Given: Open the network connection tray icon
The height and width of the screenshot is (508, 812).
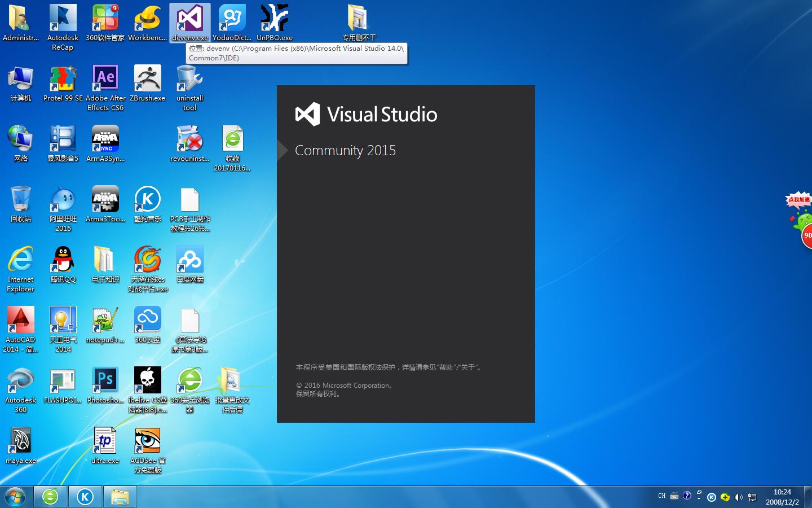Looking at the screenshot, I should click(752, 497).
